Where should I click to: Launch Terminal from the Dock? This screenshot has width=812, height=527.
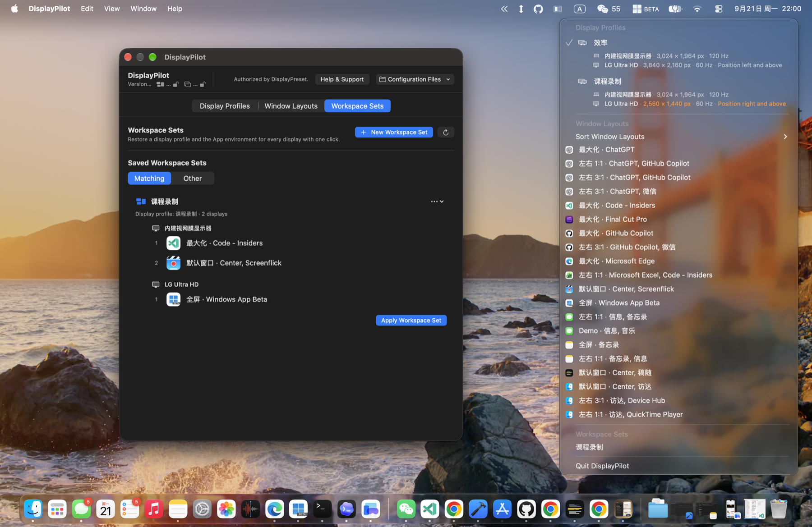[322, 509]
